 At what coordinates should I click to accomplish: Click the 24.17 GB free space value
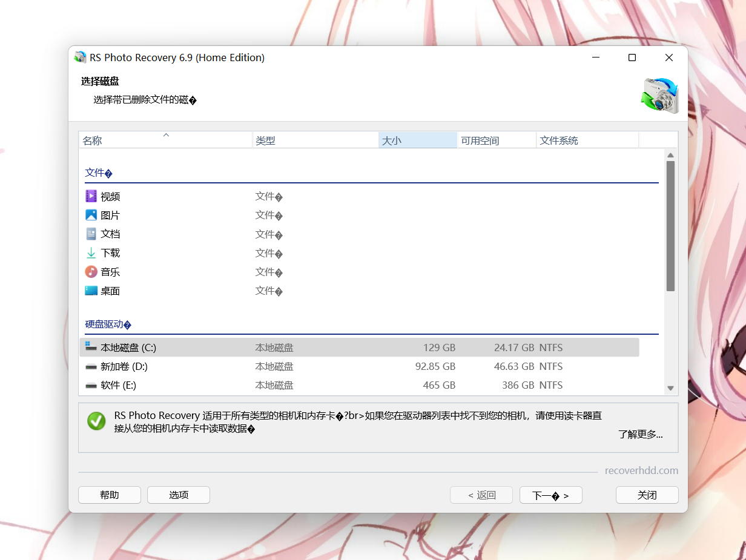click(514, 348)
